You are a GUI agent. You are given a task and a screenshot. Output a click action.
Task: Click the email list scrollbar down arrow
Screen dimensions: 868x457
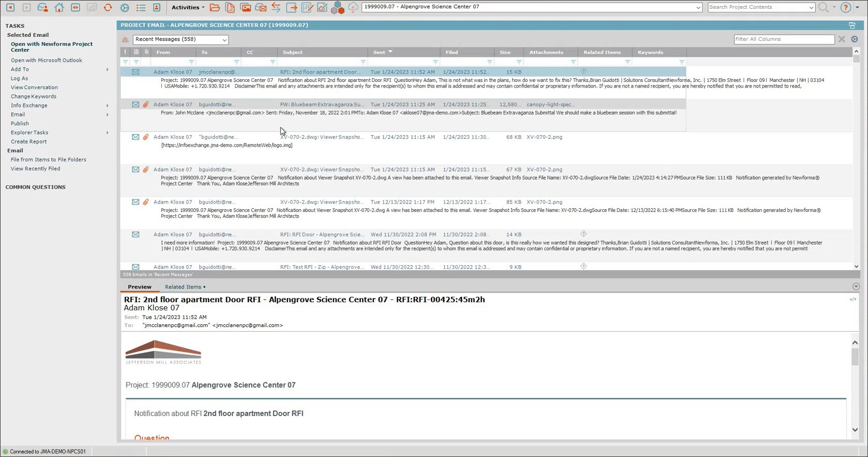856,266
